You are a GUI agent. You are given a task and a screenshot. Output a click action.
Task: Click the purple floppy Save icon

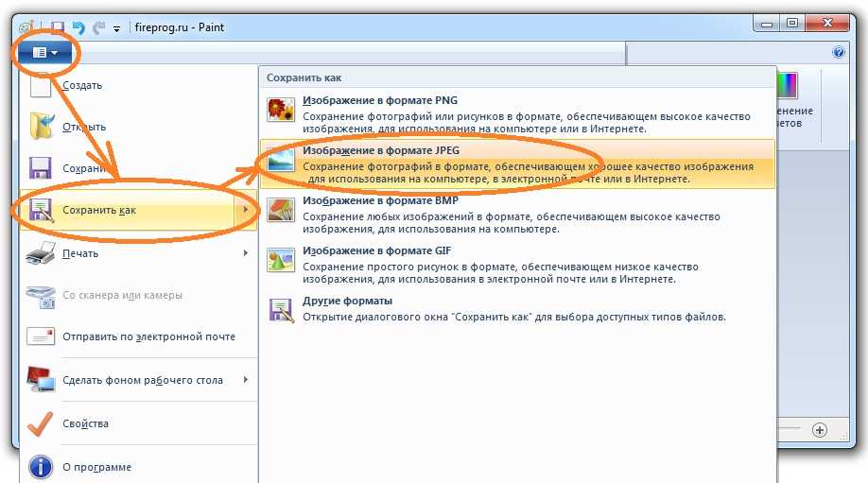[40, 168]
